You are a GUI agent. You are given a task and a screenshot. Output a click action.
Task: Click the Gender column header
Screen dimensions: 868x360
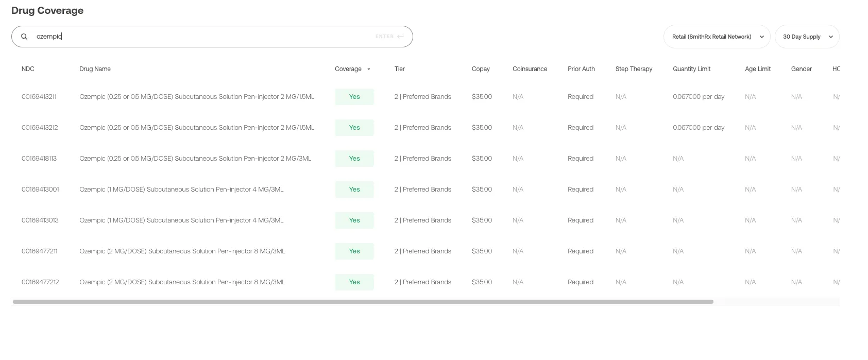coord(802,69)
